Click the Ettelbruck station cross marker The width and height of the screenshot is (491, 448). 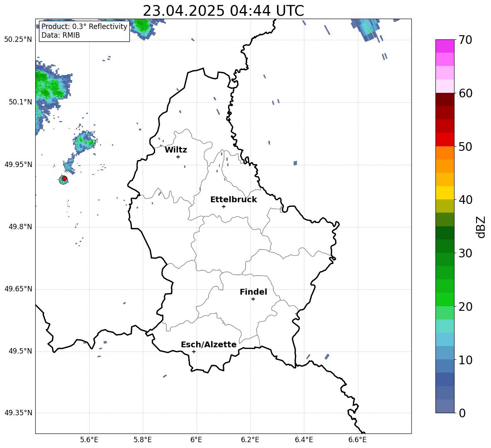(x=224, y=206)
